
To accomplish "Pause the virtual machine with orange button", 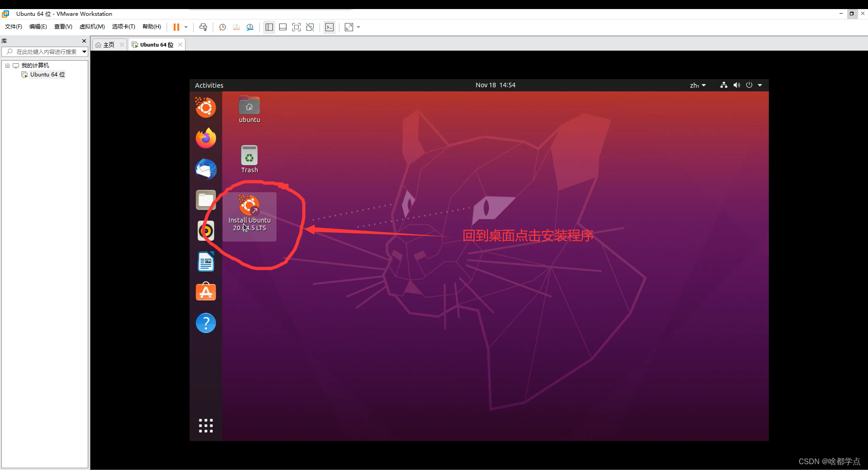I will [176, 27].
